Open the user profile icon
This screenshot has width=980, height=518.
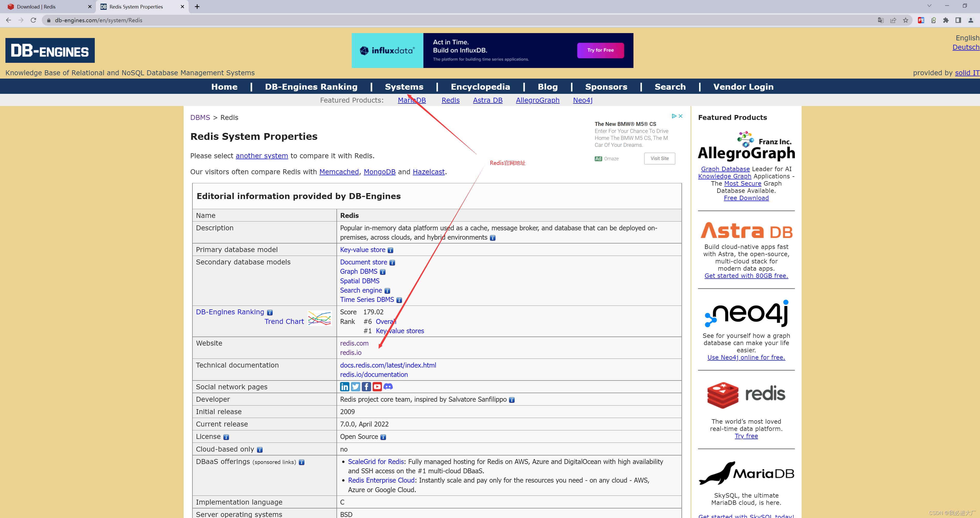coord(970,20)
